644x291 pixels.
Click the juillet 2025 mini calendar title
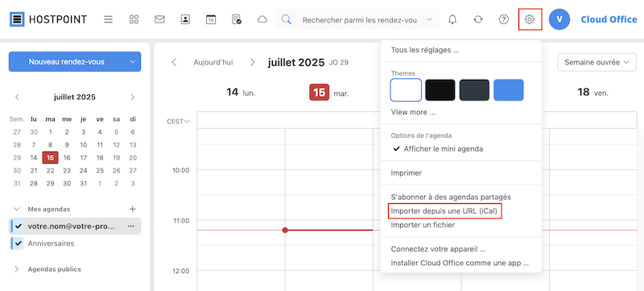[74, 97]
